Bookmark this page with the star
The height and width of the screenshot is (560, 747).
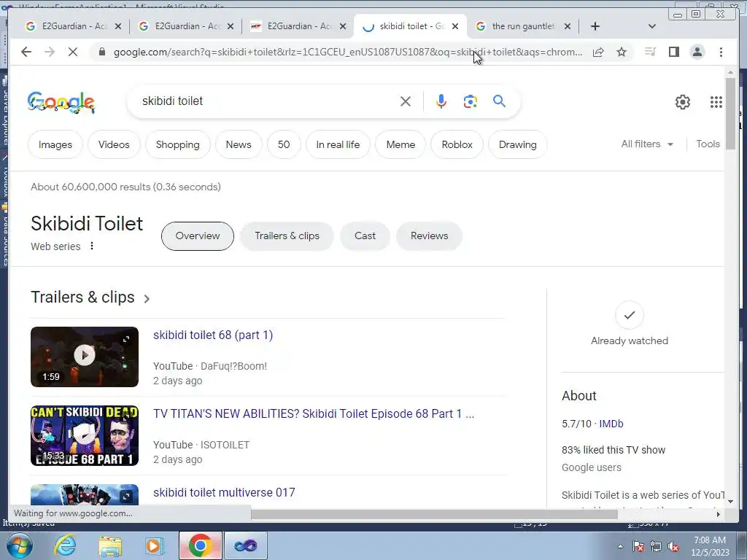622,52
